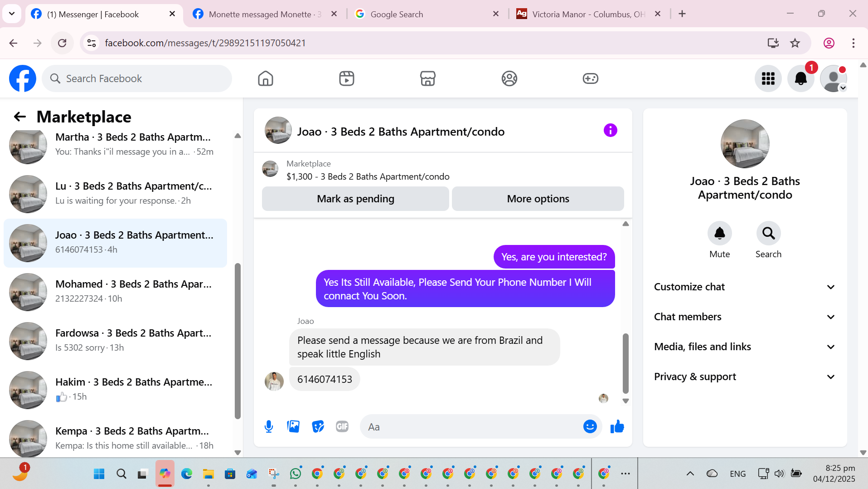Click More options button

[538, 199]
